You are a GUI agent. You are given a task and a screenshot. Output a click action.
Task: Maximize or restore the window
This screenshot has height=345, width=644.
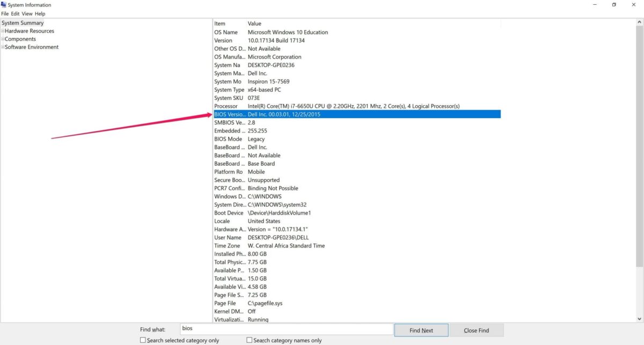coord(614,5)
